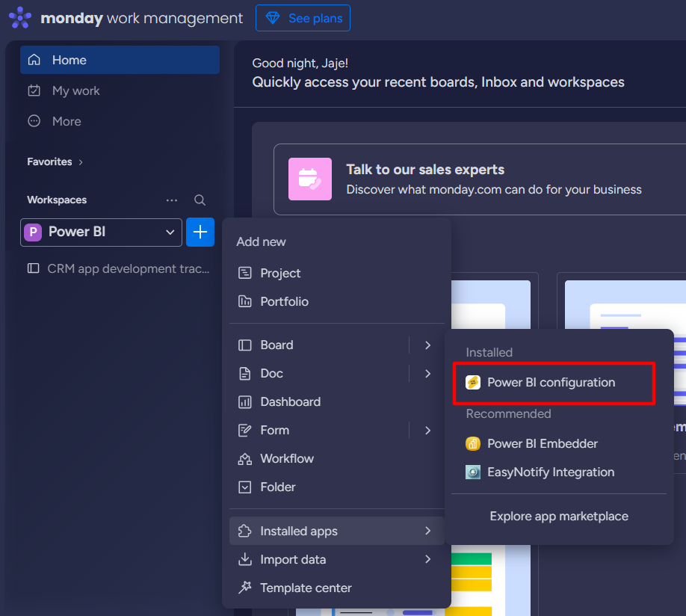The height and width of the screenshot is (616, 686).
Task: Click the pink calendar sales experts icon
Action: [310, 179]
